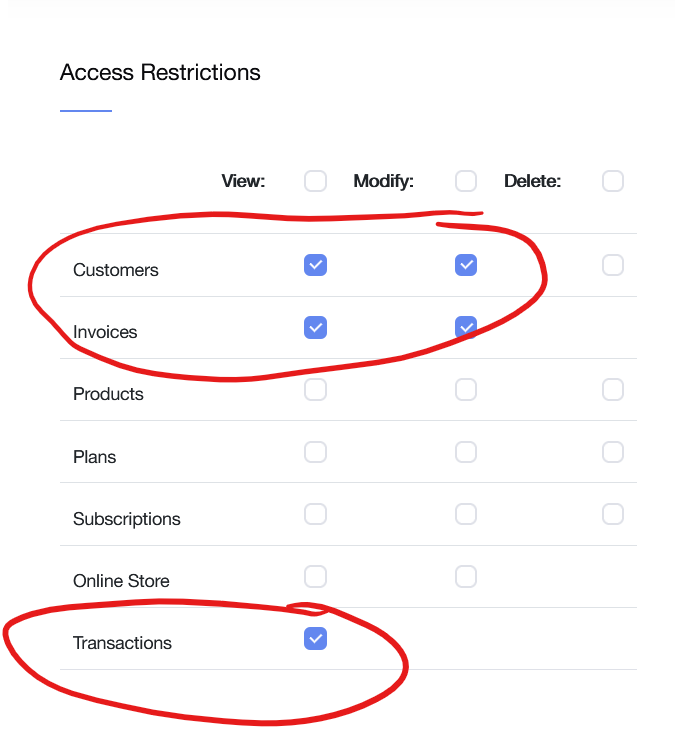Uncheck View permission for Transactions
The width and height of the screenshot is (675, 732).
(x=315, y=639)
